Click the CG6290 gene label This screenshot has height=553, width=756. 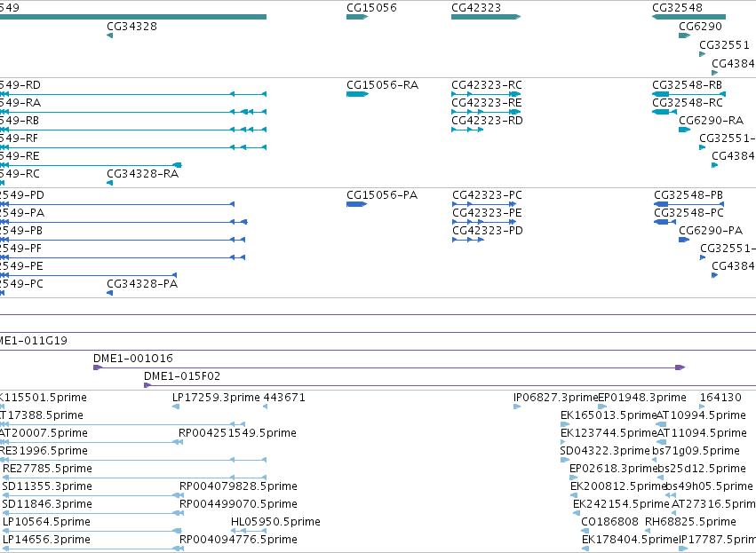[x=700, y=27]
